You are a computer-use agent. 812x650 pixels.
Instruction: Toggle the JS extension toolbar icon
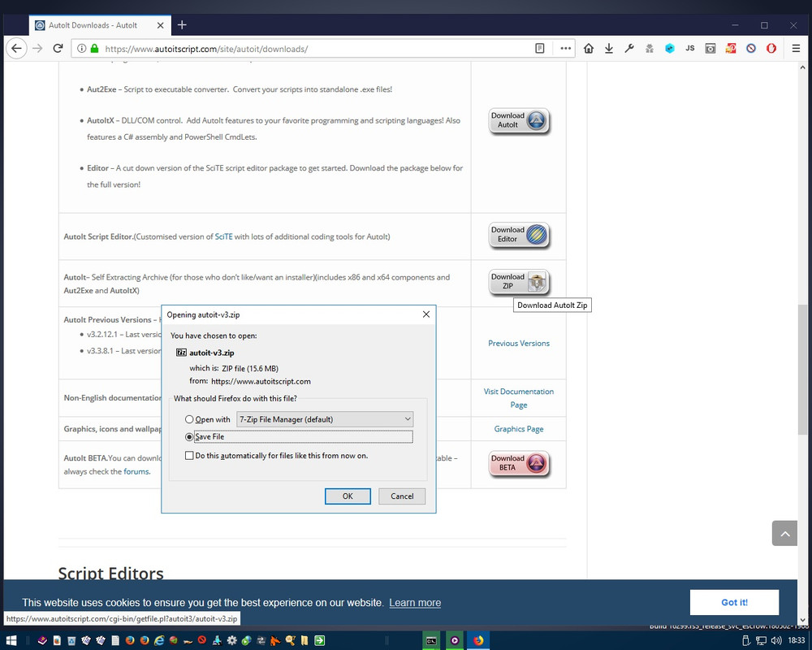point(689,49)
